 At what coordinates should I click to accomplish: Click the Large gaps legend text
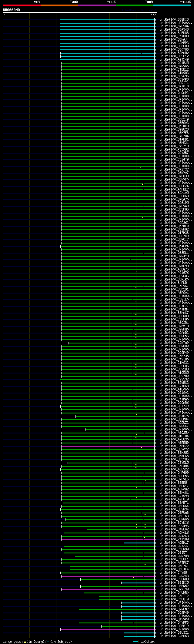coord(37,642)
